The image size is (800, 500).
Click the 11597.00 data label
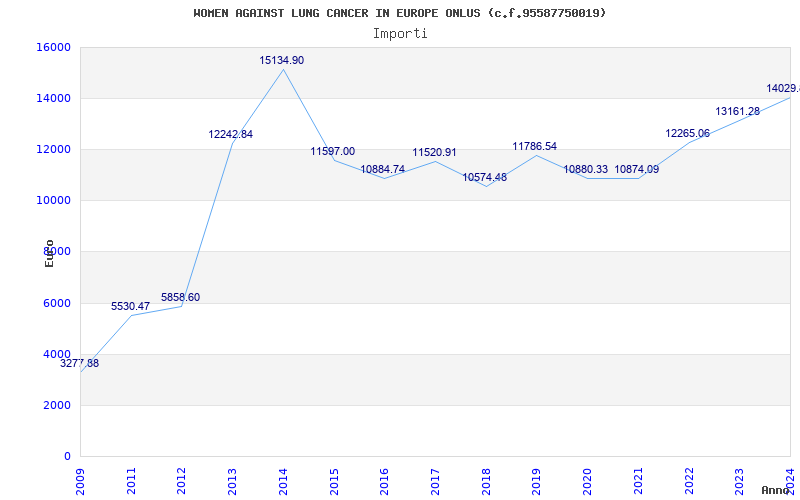coord(332,152)
